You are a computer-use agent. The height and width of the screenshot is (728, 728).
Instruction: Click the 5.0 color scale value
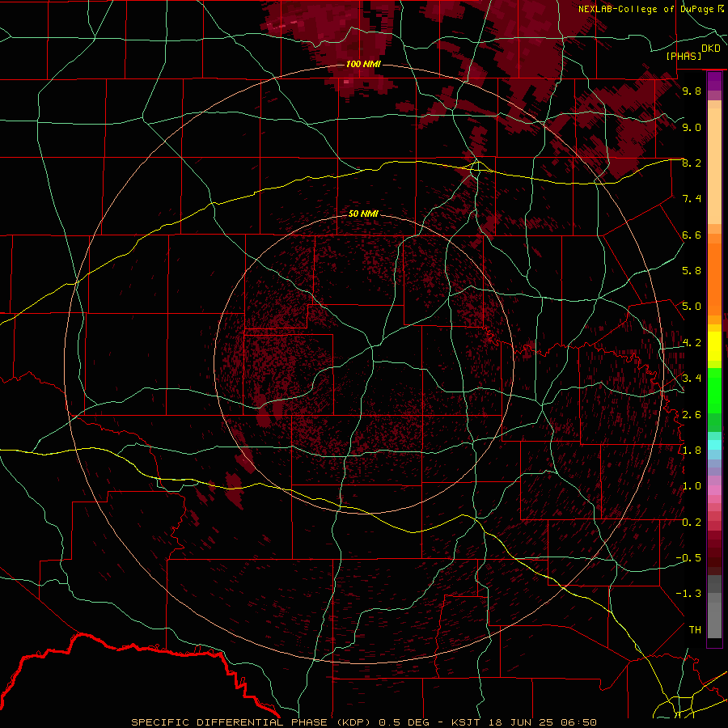pos(692,307)
